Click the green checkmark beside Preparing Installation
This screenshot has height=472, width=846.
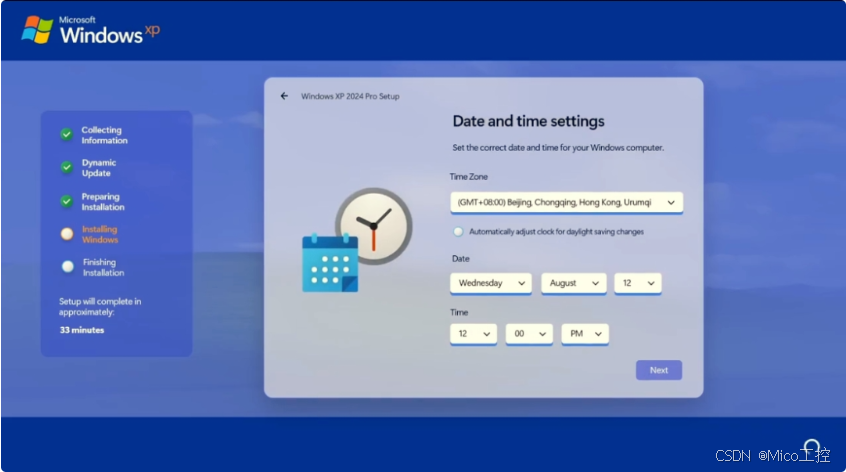(x=66, y=201)
